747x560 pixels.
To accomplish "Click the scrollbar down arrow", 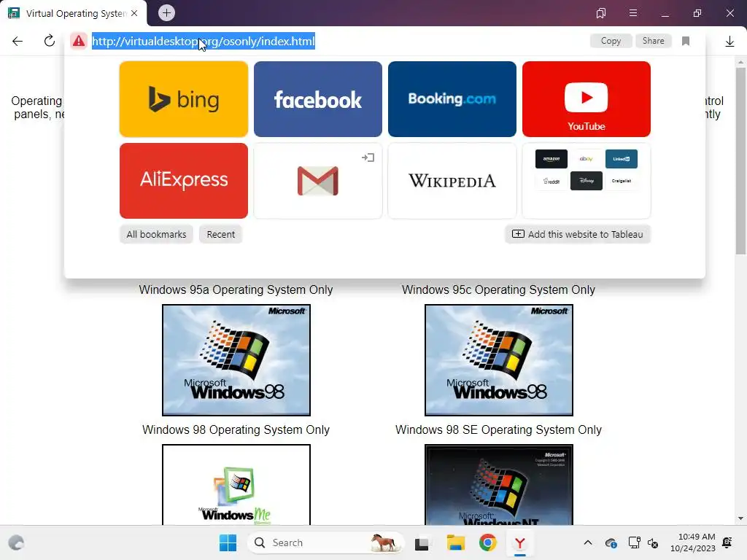I will [740, 518].
